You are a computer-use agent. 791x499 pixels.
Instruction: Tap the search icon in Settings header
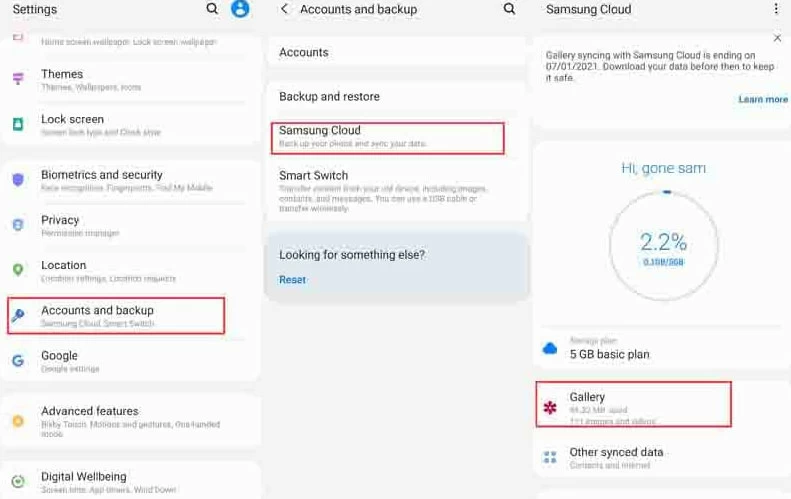click(212, 9)
